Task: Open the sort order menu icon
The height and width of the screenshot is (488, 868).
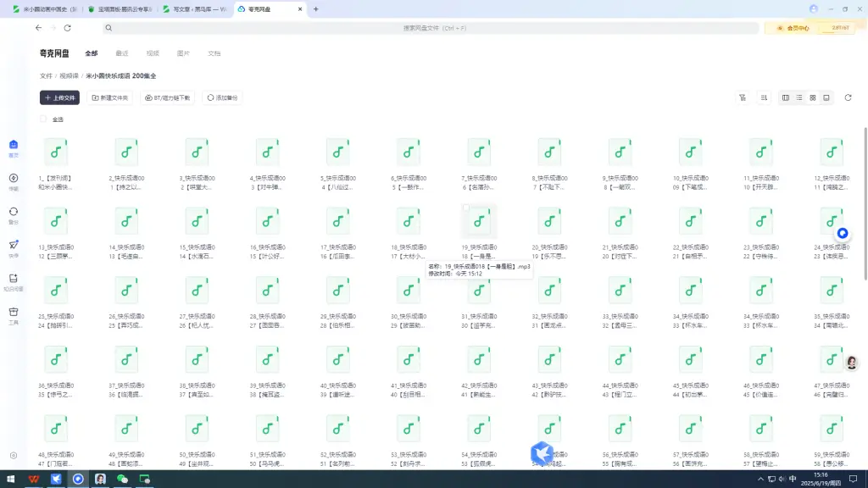Action: coord(764,98)
